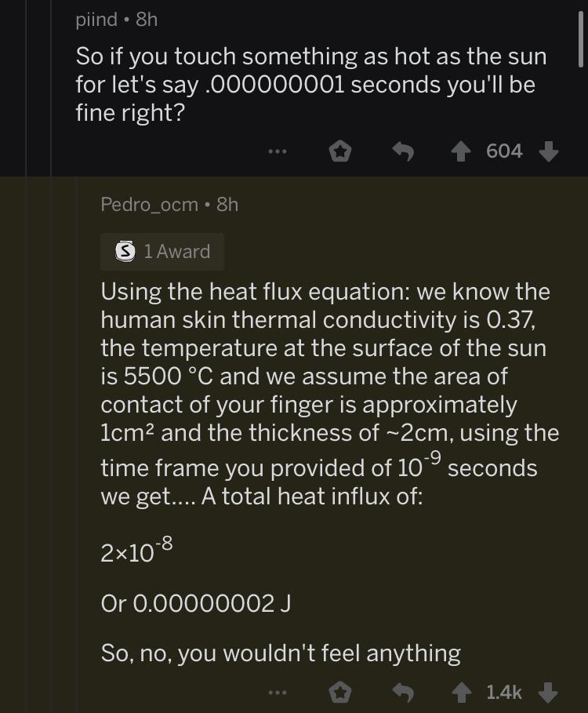This screenshot has width=588, height=713.
Task: Save Pedro_ocm's comment with the star icon
Action: click(340, 693)
